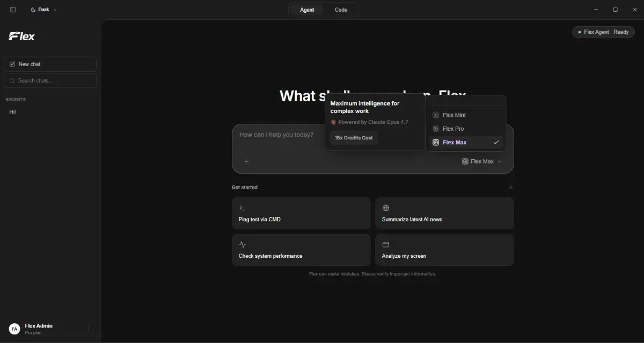Click the window icon on Analyze card
Viewport: 644px width, 343px height.
pyautogui.click(x=385, y=244)
